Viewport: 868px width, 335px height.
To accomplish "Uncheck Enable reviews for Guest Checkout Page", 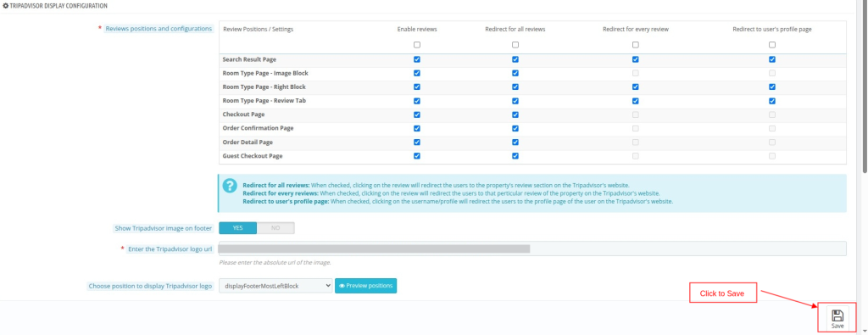I will (417, 156).
